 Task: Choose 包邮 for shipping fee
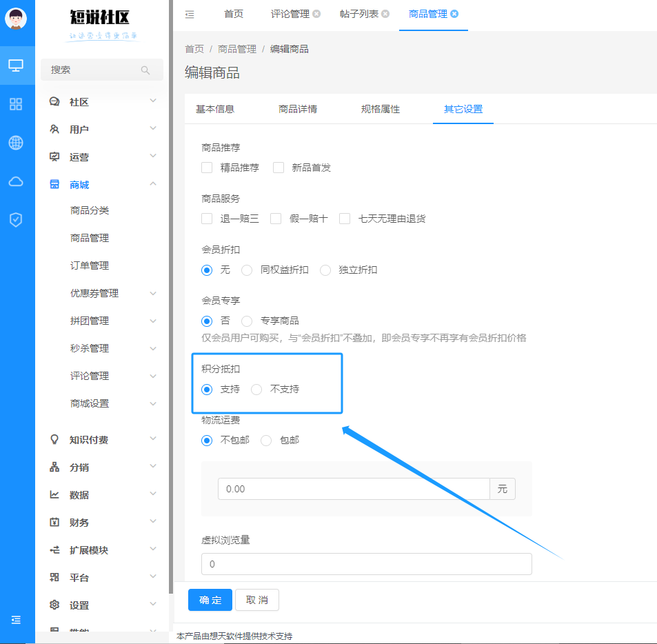point(265,441)
